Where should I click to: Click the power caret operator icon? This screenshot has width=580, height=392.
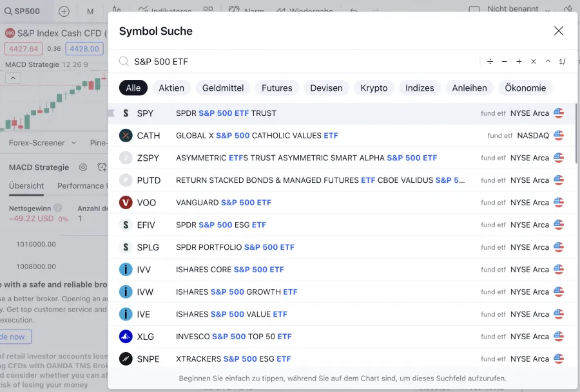(548, 62)
